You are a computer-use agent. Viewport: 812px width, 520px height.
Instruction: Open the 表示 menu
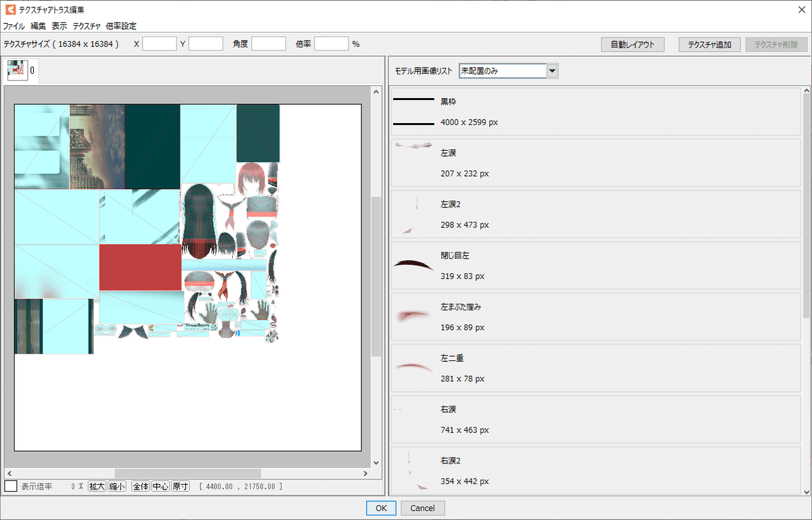(x=60, y=26)
